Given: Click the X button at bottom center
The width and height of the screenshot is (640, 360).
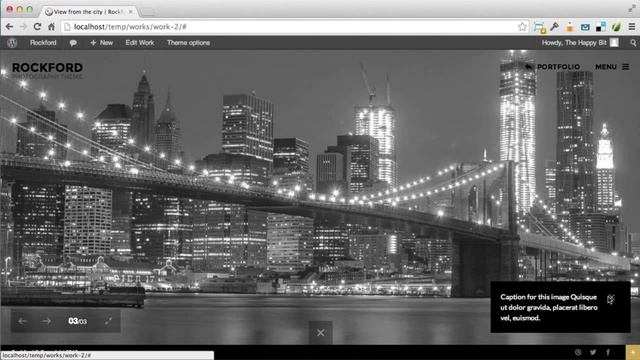Looking at the screenshot, I should point(320,333).
